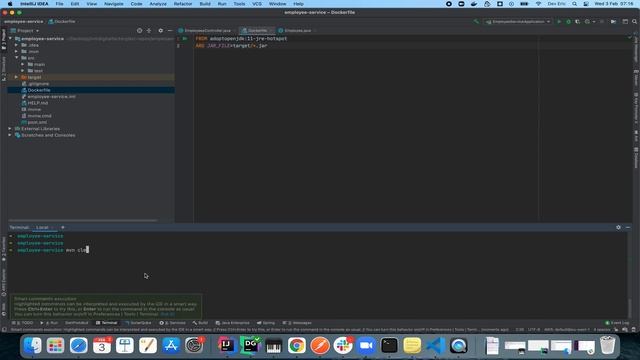The height and width of the screenshot is (360, 640).
Task: Hide the Project panel with minus icon
Action: 170,31
